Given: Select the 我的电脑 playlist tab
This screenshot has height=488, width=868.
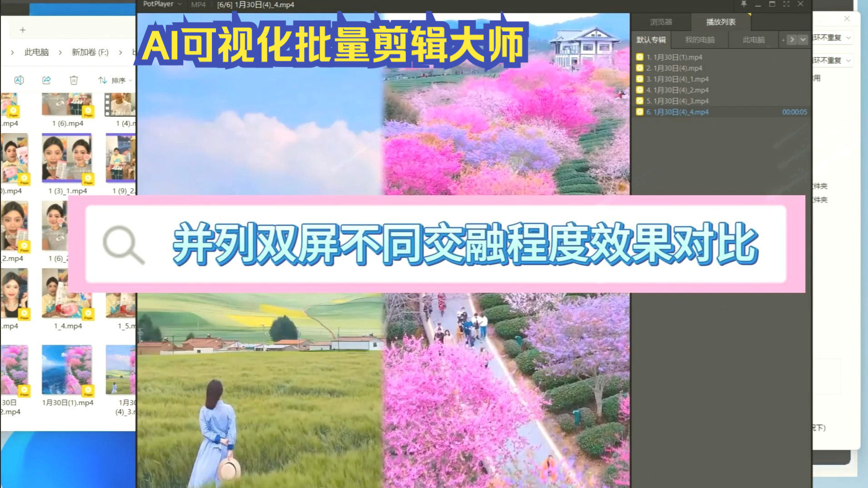Looking at the screenshot, I should click(x=700, y=40).
